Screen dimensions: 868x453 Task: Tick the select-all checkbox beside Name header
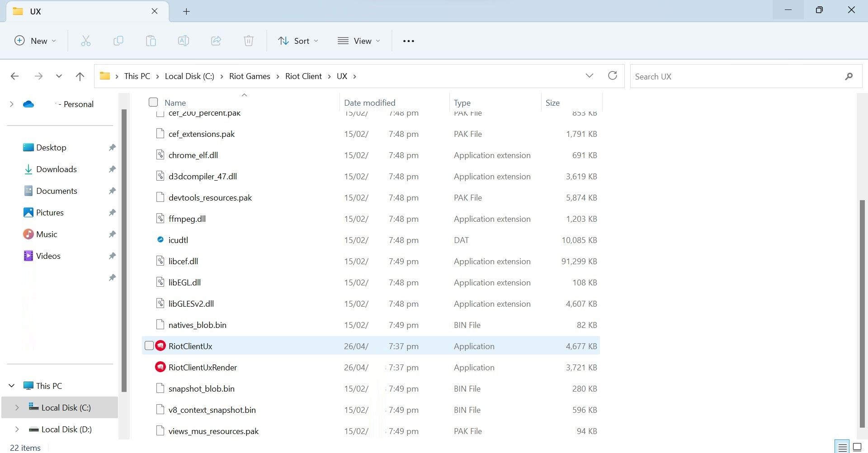point(153,103)
